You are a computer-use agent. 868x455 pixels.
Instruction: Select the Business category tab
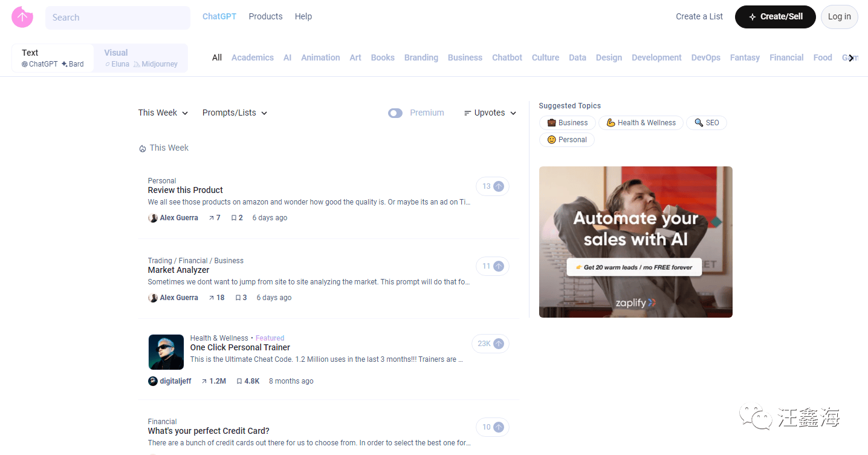465,57
